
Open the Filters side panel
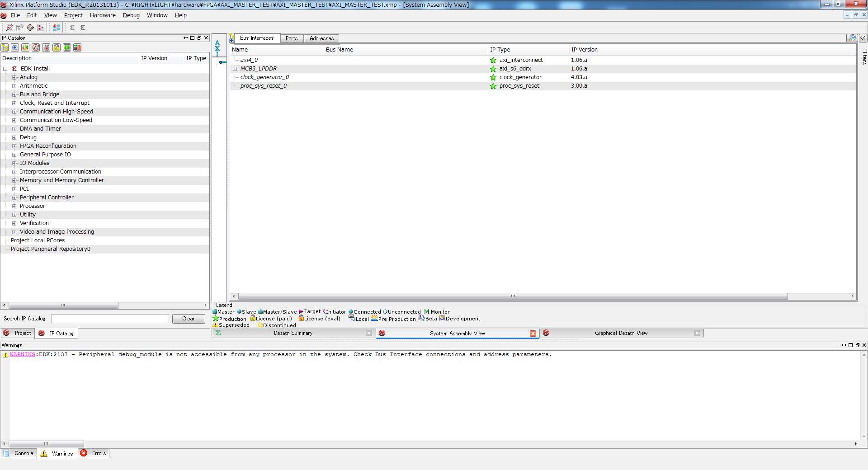click(864, 56)
